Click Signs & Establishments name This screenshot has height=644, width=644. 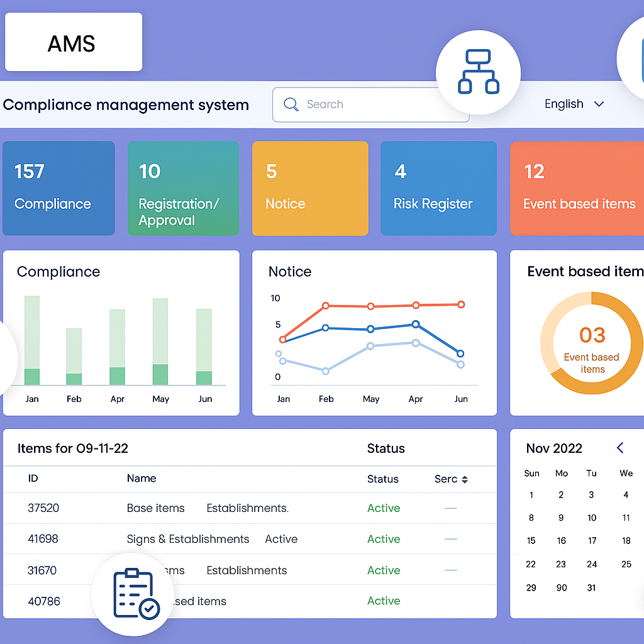click(187, 539)
